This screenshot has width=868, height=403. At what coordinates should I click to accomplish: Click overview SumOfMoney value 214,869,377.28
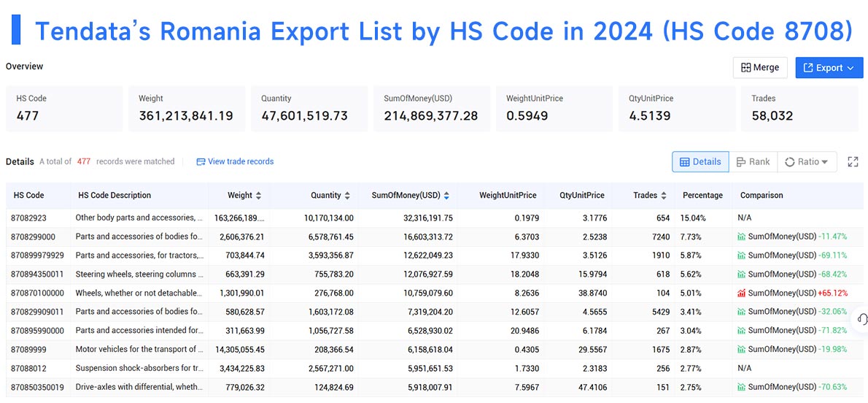(431, 116)
